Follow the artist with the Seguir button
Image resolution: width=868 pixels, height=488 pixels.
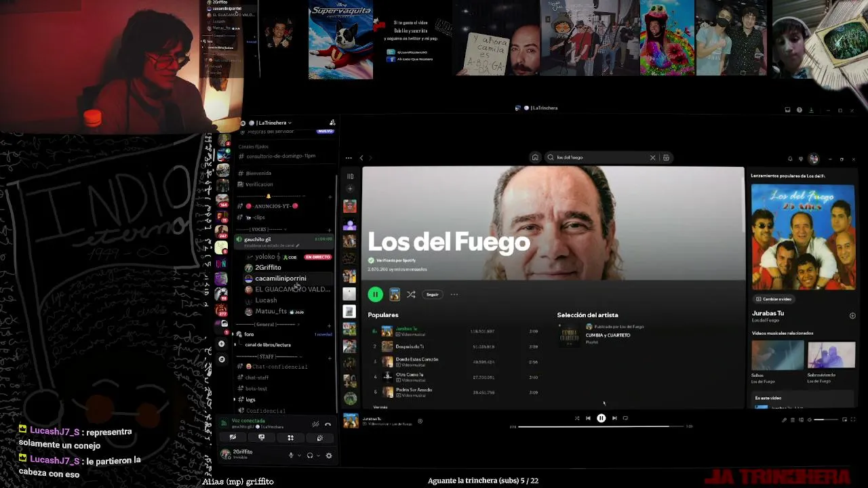pos(432,294)
